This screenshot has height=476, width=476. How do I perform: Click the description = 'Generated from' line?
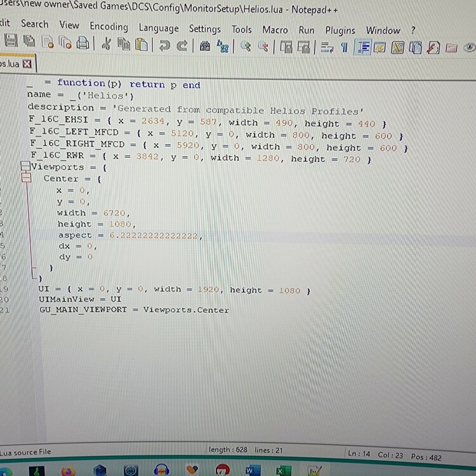[x=196, y=109]
